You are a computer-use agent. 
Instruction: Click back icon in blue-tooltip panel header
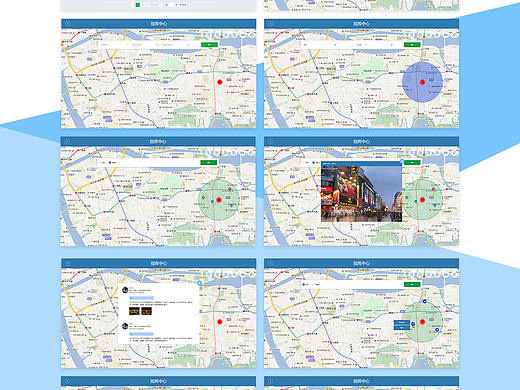(x=270, y=263)
